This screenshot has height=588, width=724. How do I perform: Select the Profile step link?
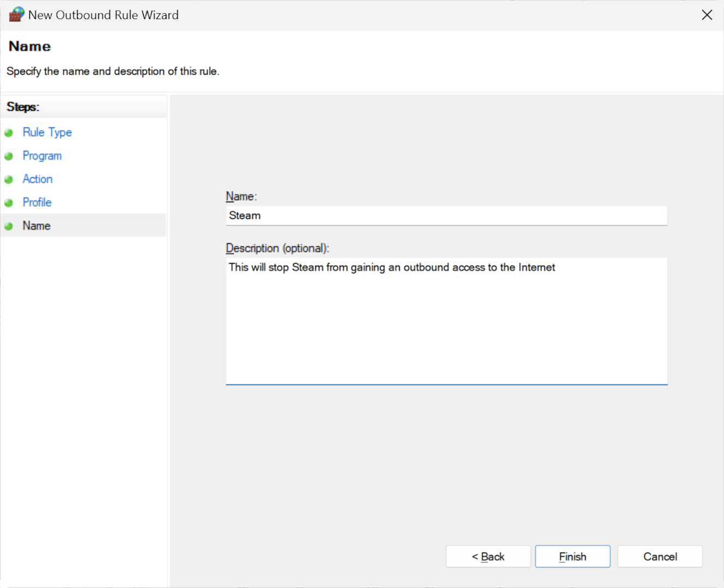(x=37, y=203)
